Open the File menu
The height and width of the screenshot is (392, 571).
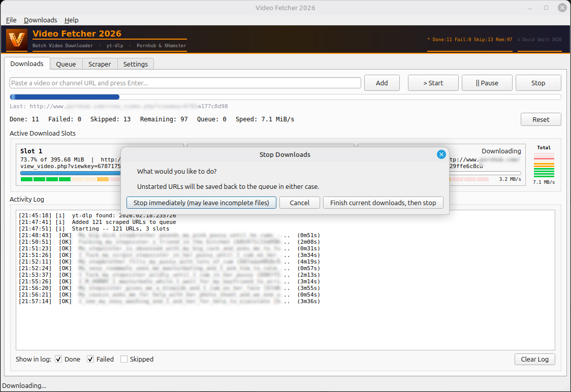pos(11,20)
